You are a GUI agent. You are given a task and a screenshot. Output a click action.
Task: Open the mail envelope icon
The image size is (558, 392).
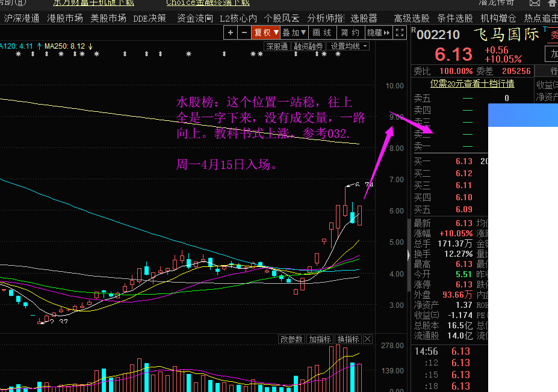tap(535, 3)
